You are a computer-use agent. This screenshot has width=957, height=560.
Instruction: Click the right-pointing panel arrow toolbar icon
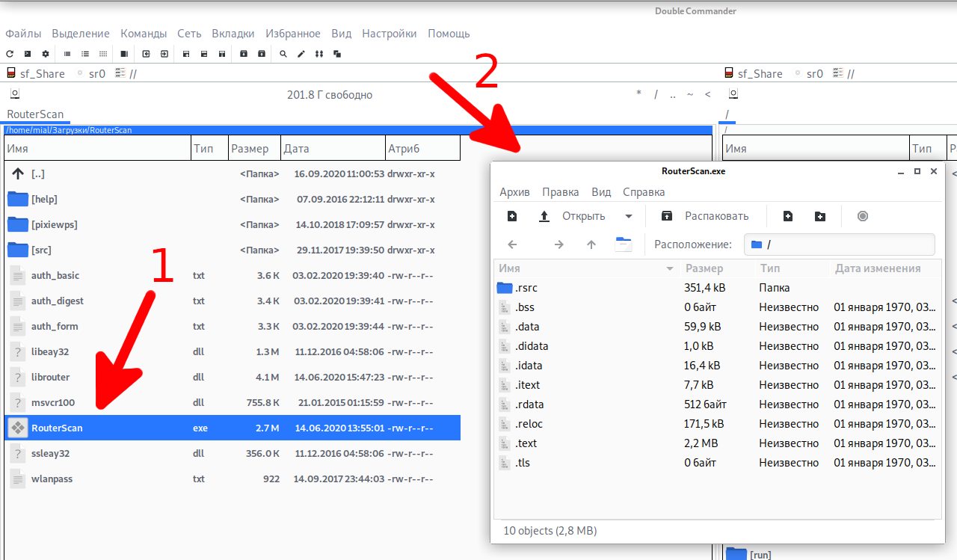tap(164, 54)
